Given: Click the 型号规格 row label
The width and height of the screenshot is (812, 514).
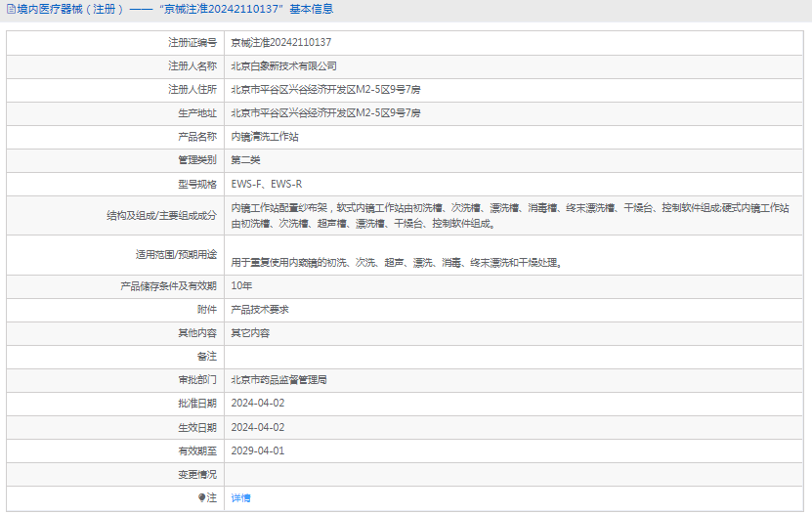Looking at the screenshot, I should click(x=197, y=185).
